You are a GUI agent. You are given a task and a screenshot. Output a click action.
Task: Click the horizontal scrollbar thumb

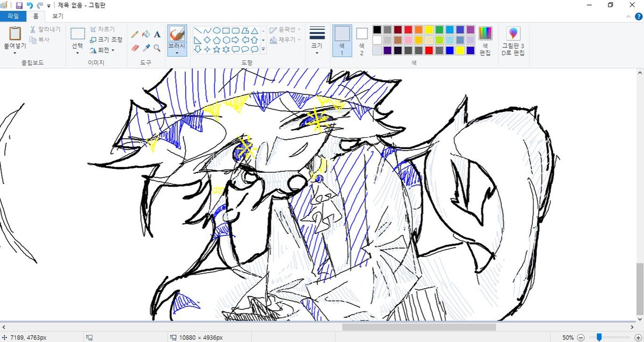tap(419, 327)
